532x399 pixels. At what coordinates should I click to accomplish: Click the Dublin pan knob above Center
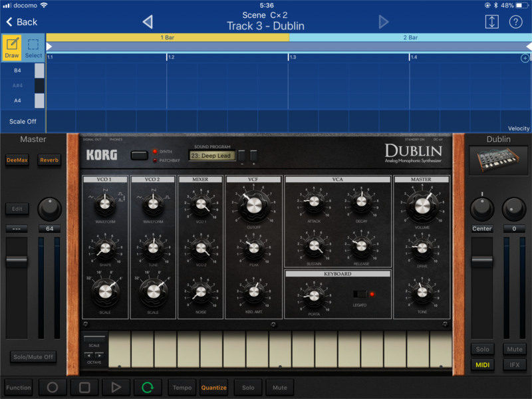pos(481,209)
